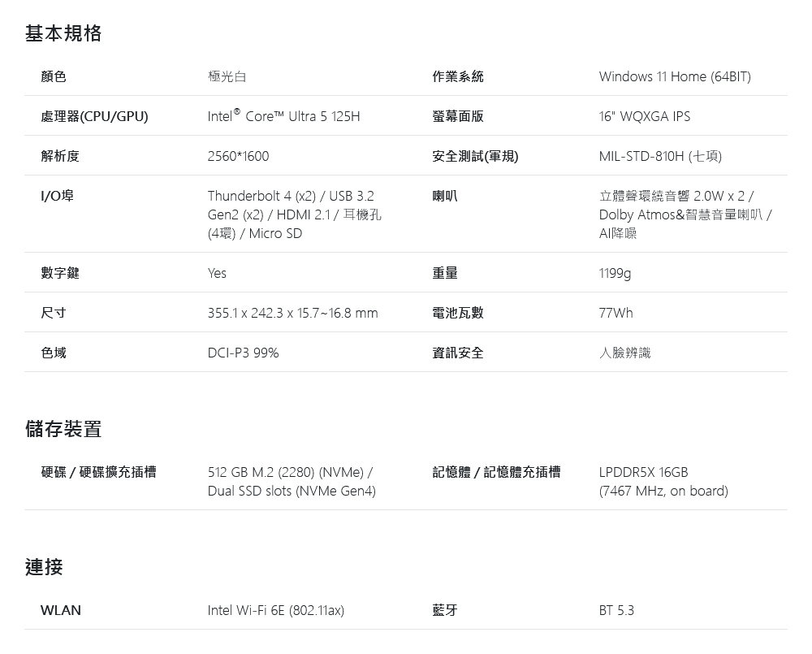Select the MIL-STD-810H (七項) value
The width and height of the screenshot is (812, 654).
point(660,156)
